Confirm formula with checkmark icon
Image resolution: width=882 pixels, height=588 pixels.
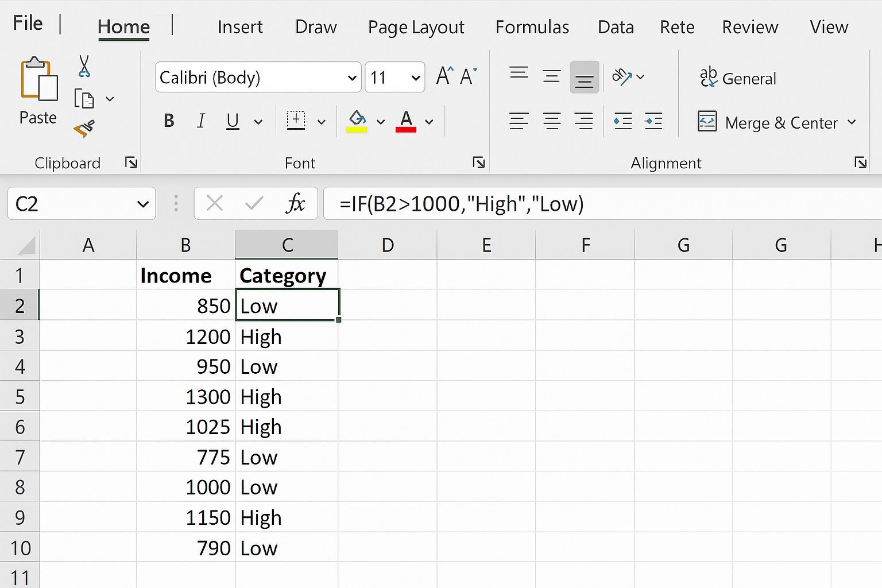pos(254,203)
